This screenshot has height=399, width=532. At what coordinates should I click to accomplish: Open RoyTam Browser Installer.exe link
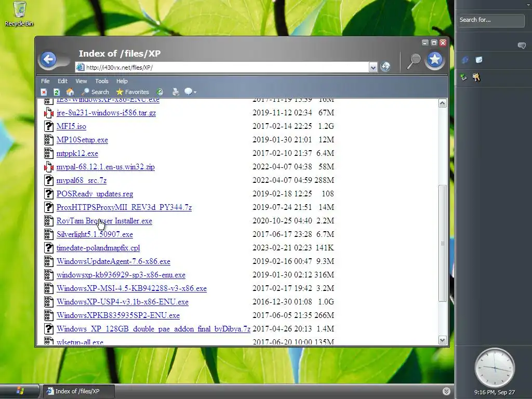pyautogui.click(x=104, y=221)
